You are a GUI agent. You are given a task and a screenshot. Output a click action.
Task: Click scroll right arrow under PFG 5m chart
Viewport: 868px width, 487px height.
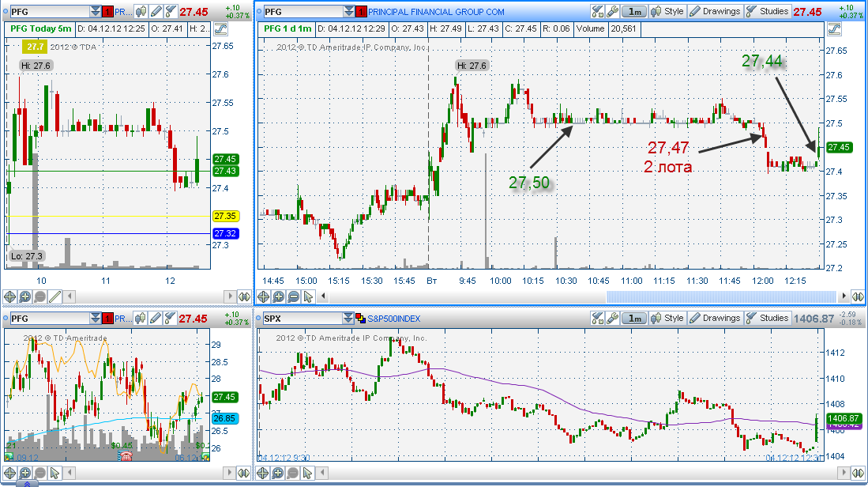pyautogui.click(x=230, y=296)
